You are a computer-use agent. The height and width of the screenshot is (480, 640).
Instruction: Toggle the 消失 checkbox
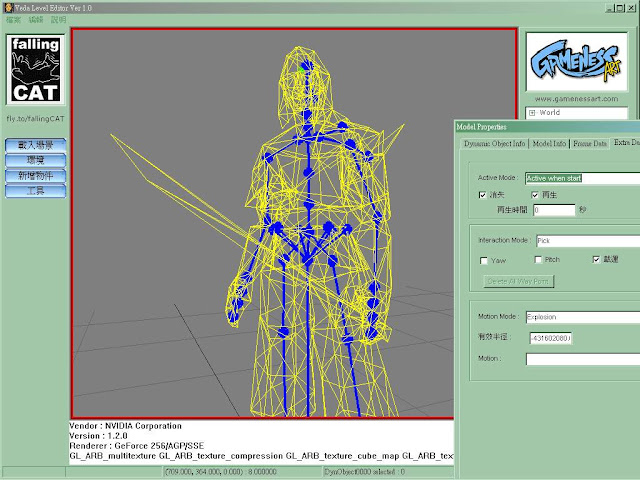(x=482, y=195)
